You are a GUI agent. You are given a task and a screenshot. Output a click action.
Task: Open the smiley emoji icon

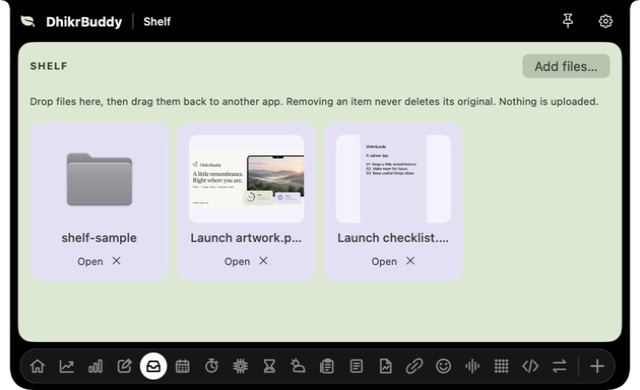click(443, 366)
